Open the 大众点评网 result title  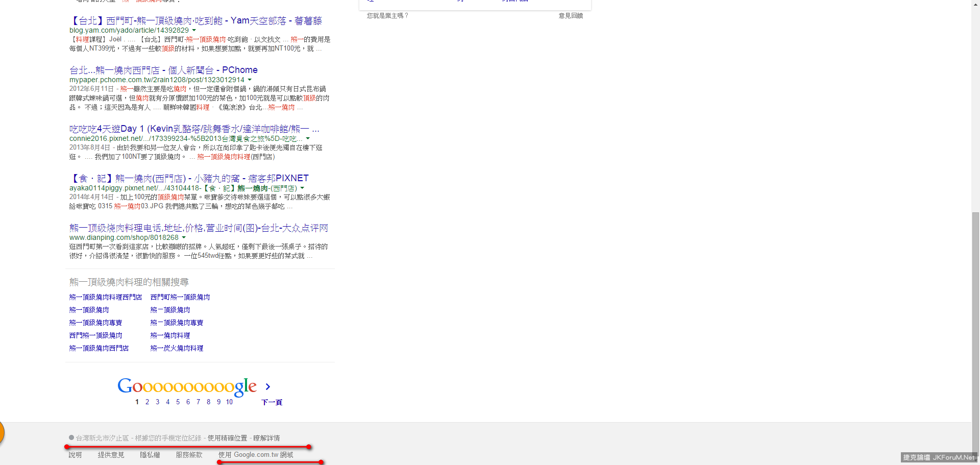[199, 228]
